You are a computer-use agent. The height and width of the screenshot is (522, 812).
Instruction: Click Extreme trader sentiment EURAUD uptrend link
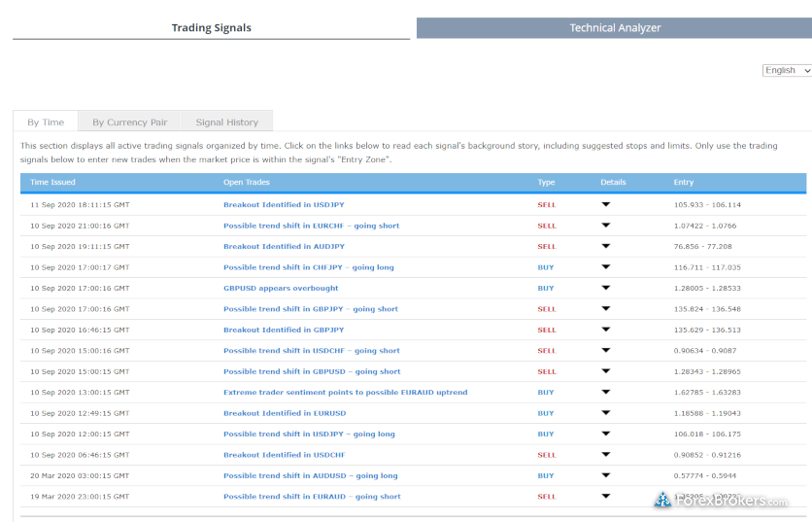pyautogui.click(x=345, y=393)
